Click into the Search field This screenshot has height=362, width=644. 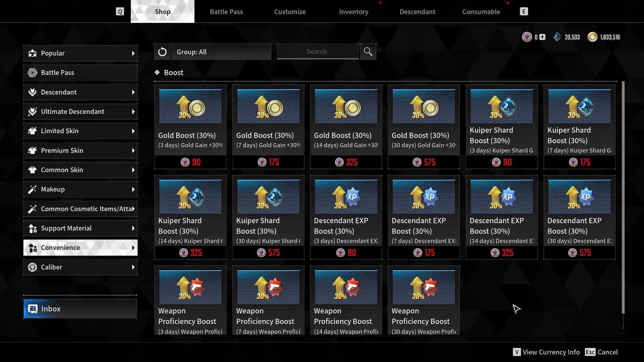pos(318,51)
